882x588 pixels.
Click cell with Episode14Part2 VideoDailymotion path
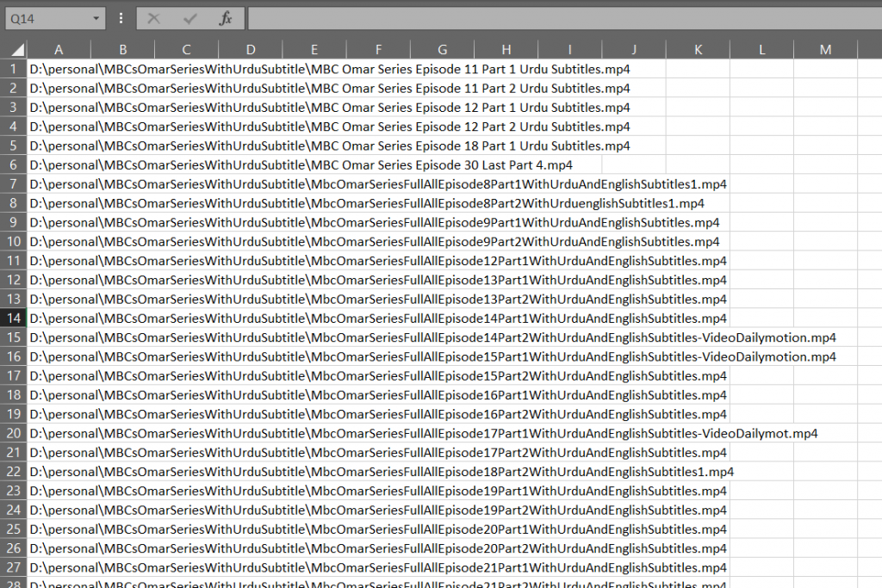(x=432, y=337)
